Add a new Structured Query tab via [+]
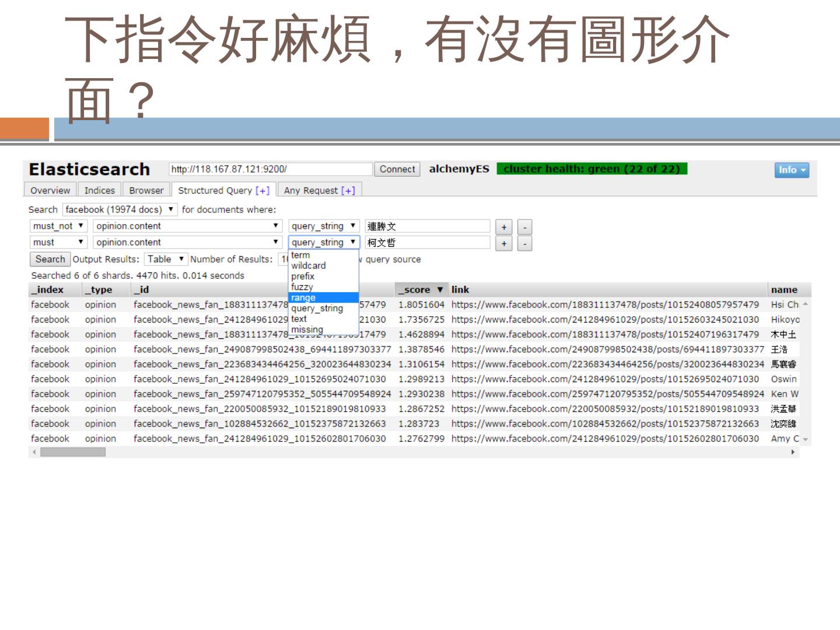The height and width of the screenshot is (630, 840). click(262, 190)
